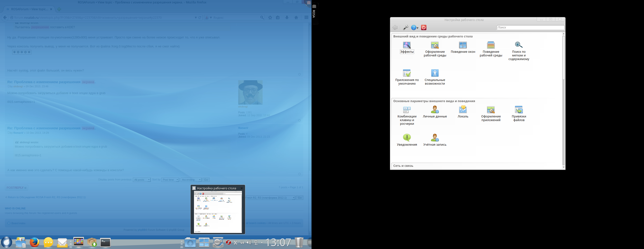Click Настройка рабочего стола window thumbnail preview
This screenshot has width=644, height=249.
coord(218,212)
